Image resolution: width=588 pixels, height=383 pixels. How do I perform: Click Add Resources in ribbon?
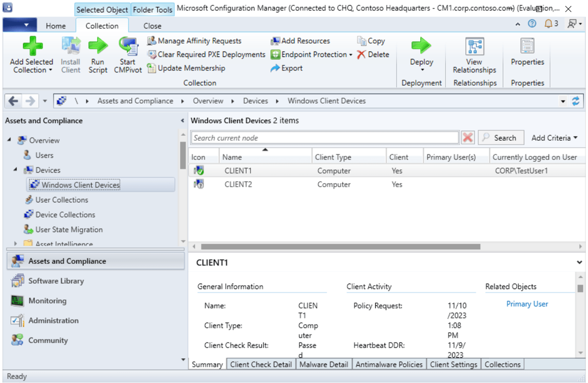[x=300, y=41]
